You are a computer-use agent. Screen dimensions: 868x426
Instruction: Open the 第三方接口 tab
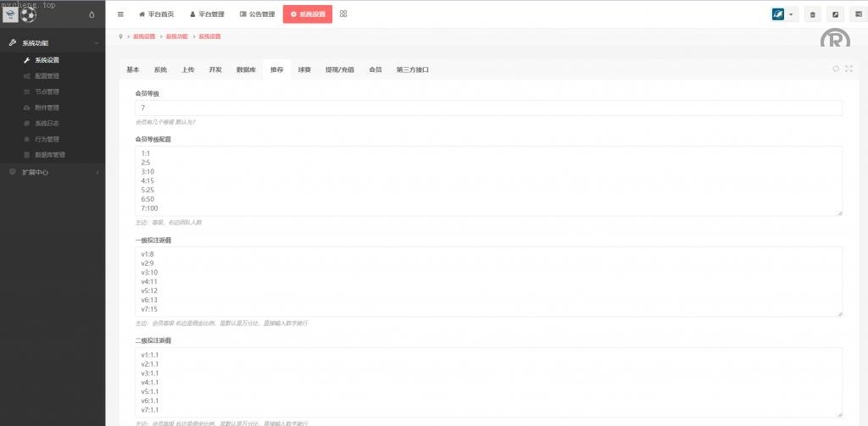pos(412,69)
